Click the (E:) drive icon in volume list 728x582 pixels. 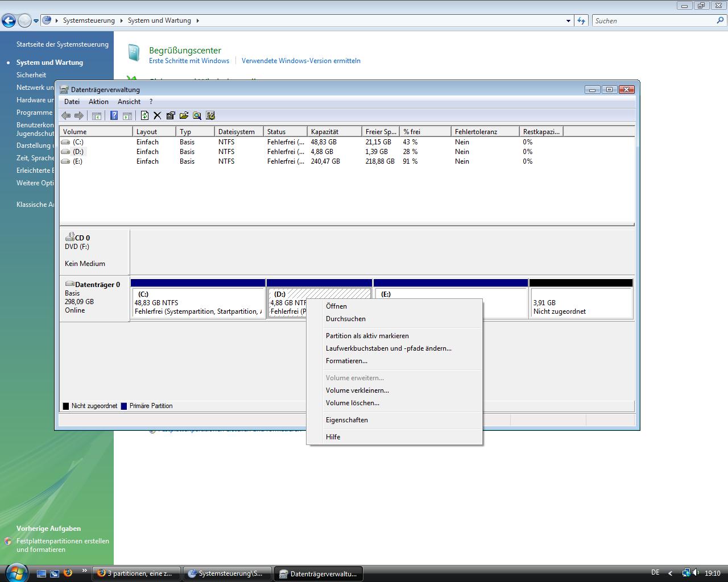click(x=66, y=161)
